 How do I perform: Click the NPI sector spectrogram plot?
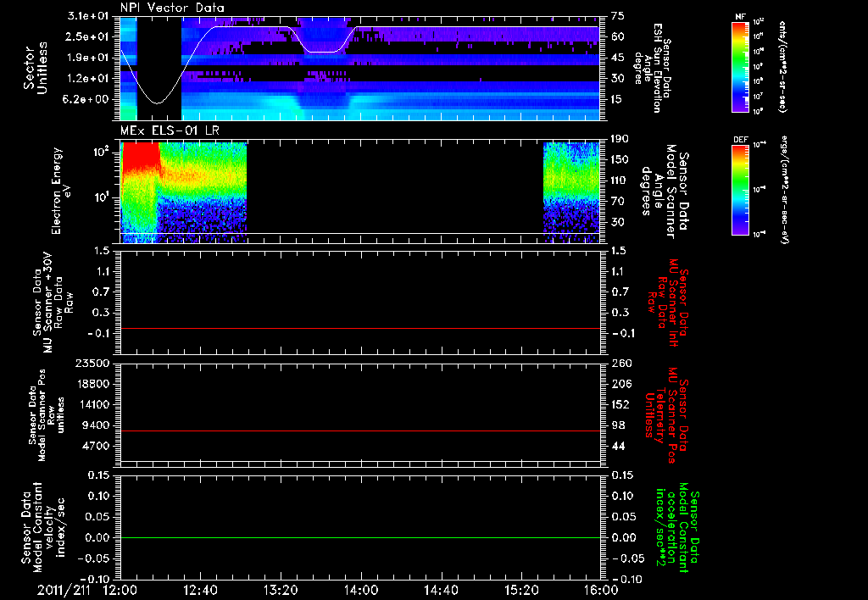(x=359, y=69)
